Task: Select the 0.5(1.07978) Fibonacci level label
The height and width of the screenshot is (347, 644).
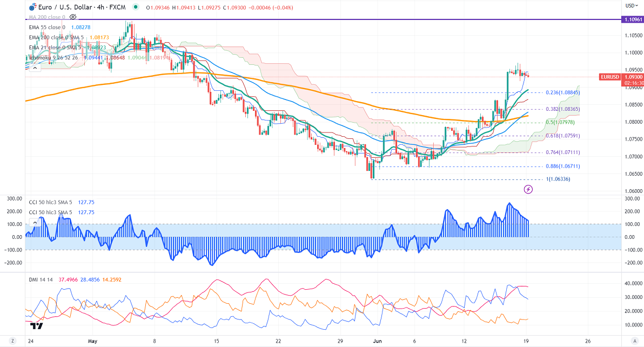Action: pos(560,122)
